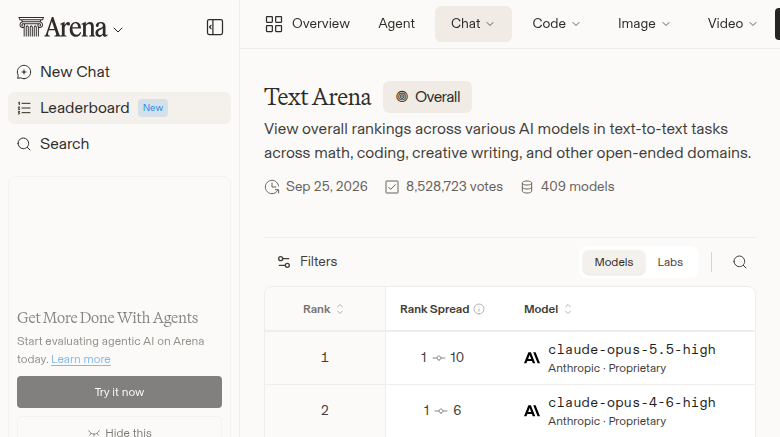Click the New Chat bubble icon
Viewport: 780px width, 437px height.
click(24, 72)
